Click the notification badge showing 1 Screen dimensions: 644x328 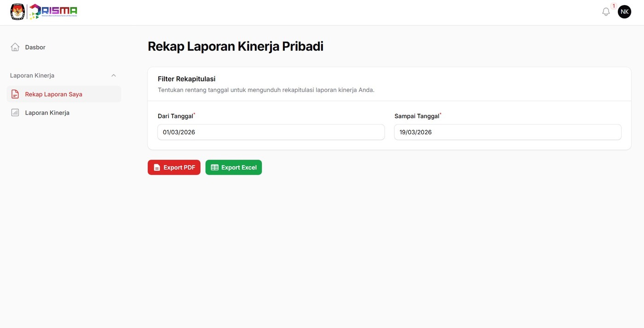pyautogui.click(x=613, y=5)
